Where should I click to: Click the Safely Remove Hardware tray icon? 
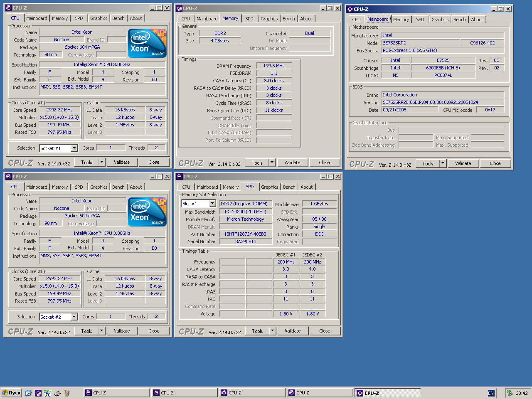(510, 393)
